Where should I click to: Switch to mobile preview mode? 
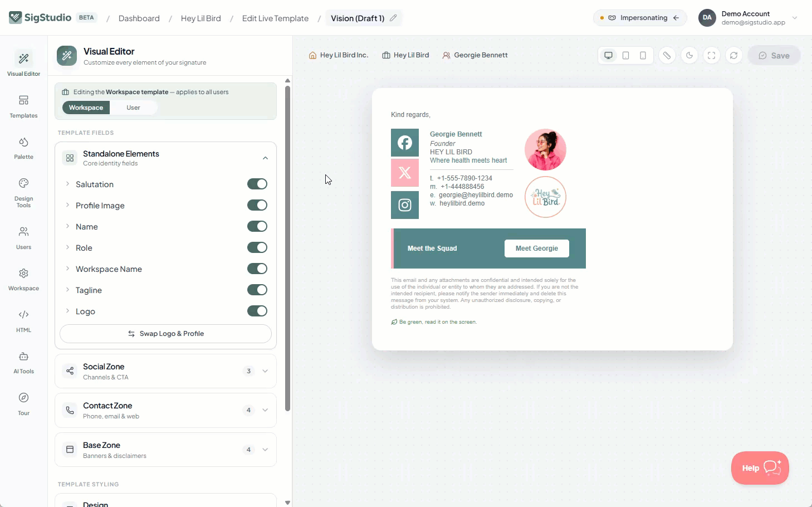[643, 55]
